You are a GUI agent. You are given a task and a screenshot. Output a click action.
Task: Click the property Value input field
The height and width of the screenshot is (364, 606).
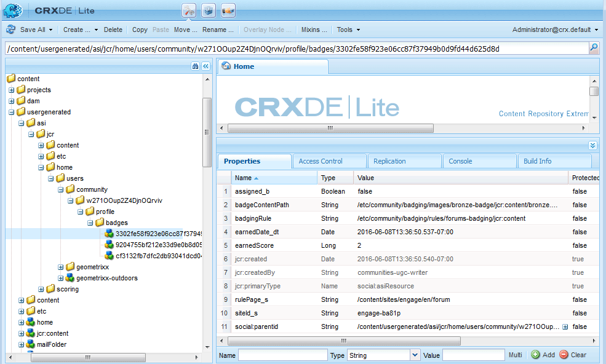pyautogui.click(x=474, y=355)
